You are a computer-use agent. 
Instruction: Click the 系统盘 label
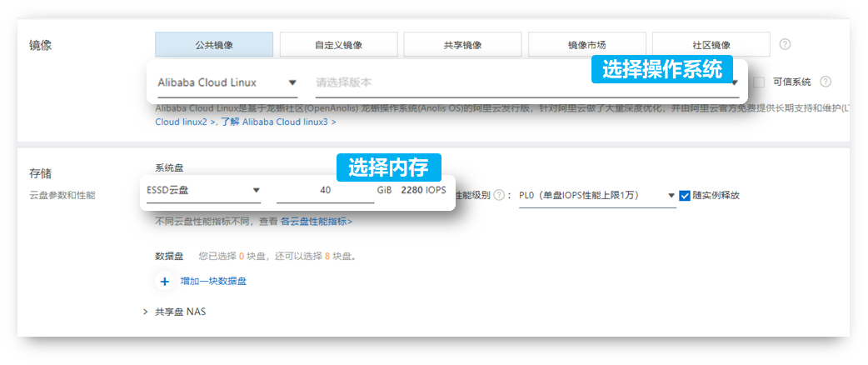[169, 168]
